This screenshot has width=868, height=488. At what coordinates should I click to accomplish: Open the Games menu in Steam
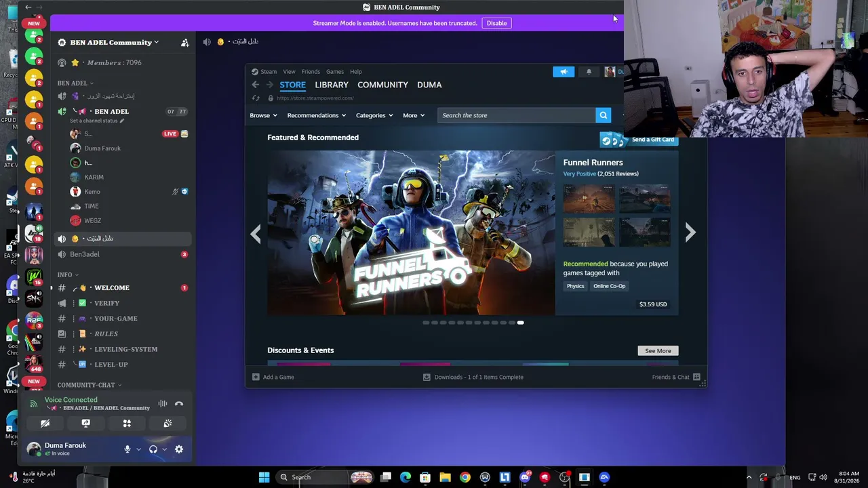(x=335, y=72)
